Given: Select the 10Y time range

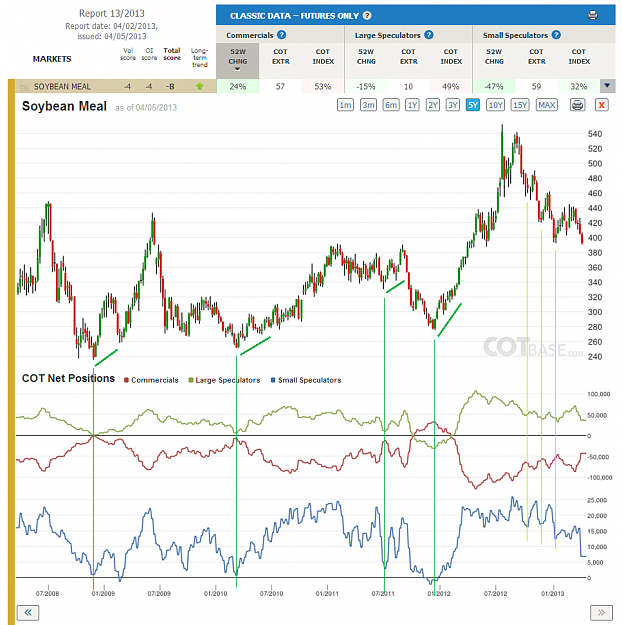Looking at the screenshot, I should tap(495, 105).
